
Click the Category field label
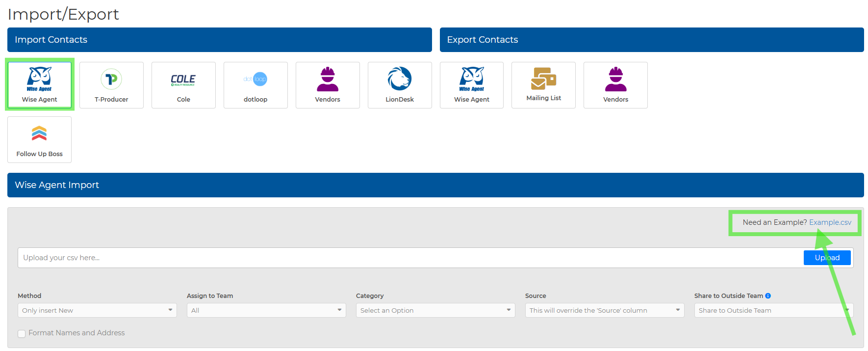[370, 296]
